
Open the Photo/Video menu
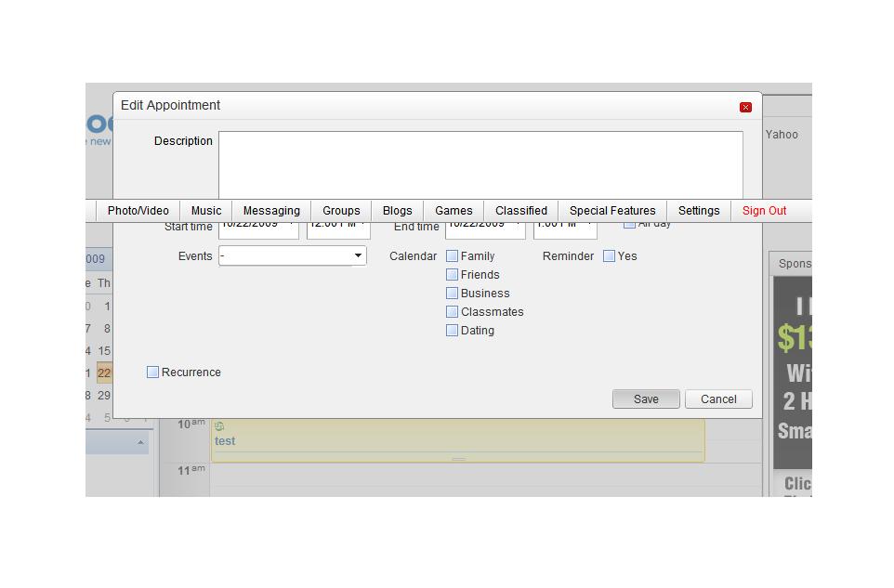[138, 211]
